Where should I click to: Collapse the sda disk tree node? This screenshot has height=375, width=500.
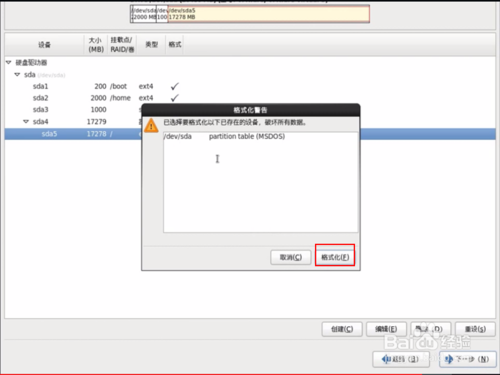click(17, 75)
